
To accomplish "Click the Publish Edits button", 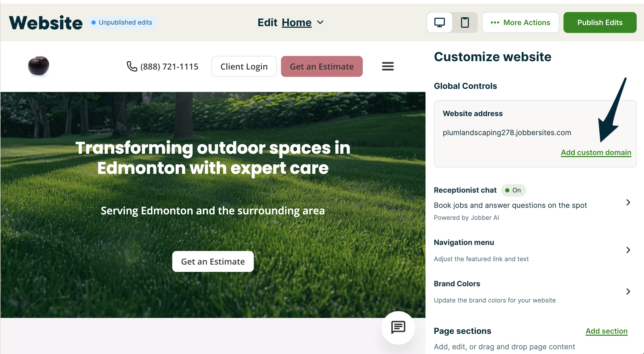I will tap(600, 22).
